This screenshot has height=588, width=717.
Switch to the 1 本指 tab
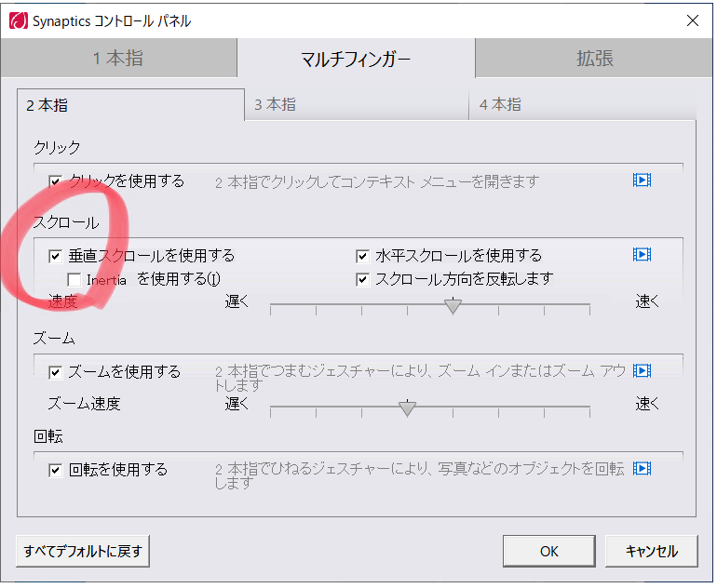[x=118, y=60]
